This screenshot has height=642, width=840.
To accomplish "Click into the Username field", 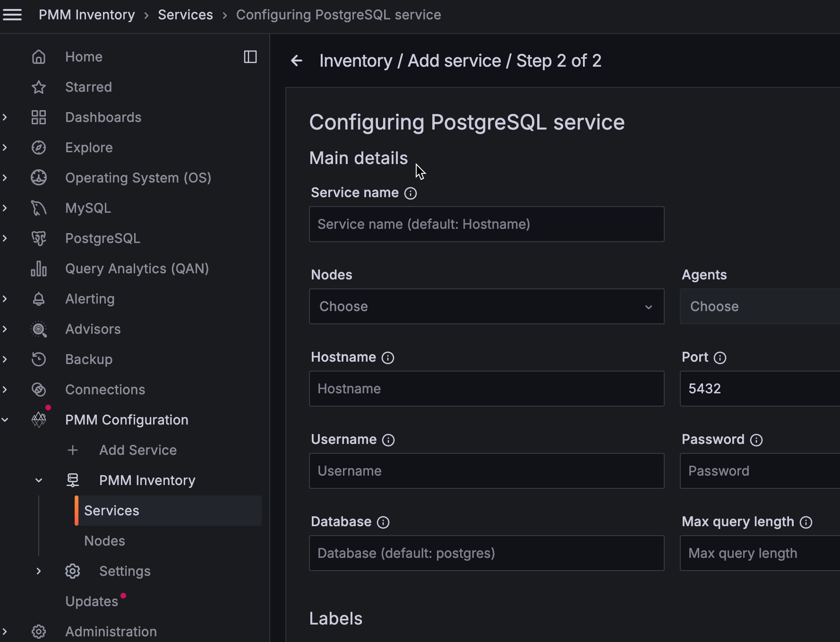I will tap(487, 471).
